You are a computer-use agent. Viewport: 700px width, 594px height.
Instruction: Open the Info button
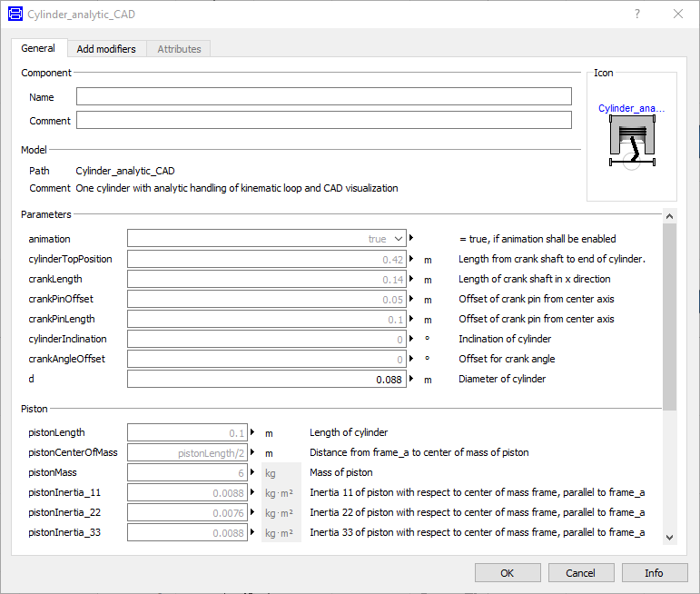[655, 572]
